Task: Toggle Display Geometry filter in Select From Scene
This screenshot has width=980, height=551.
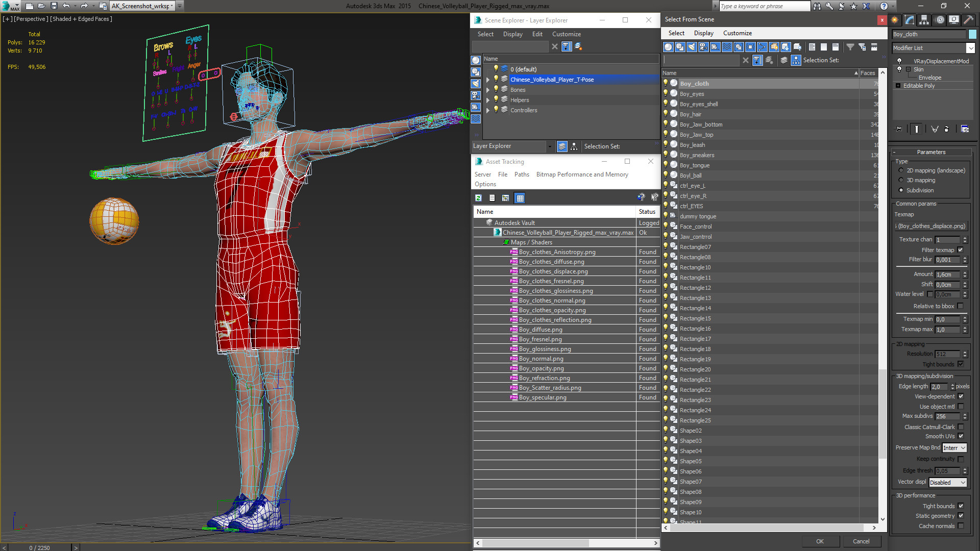Action: (x=668, y=47)
